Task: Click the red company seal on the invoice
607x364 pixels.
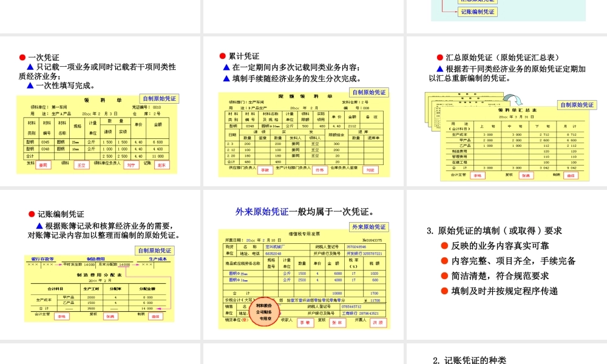Action: 265,311
